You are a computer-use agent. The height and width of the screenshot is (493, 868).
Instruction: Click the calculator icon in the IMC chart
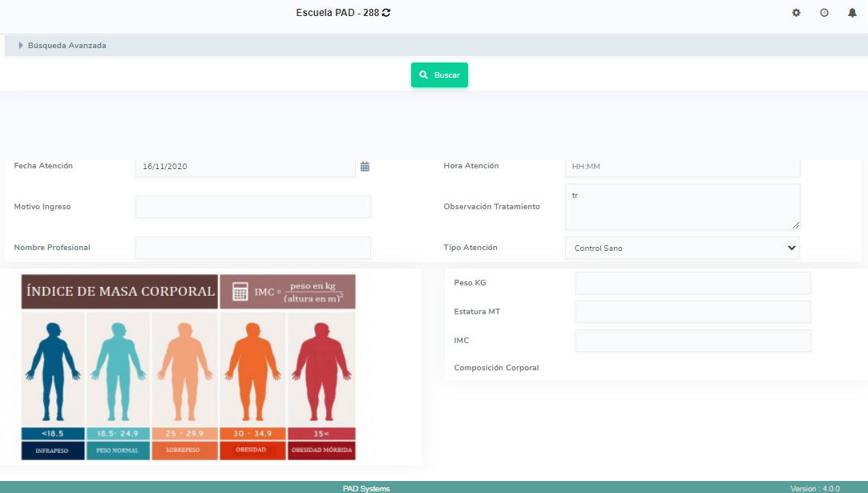[x=240, y=292]
